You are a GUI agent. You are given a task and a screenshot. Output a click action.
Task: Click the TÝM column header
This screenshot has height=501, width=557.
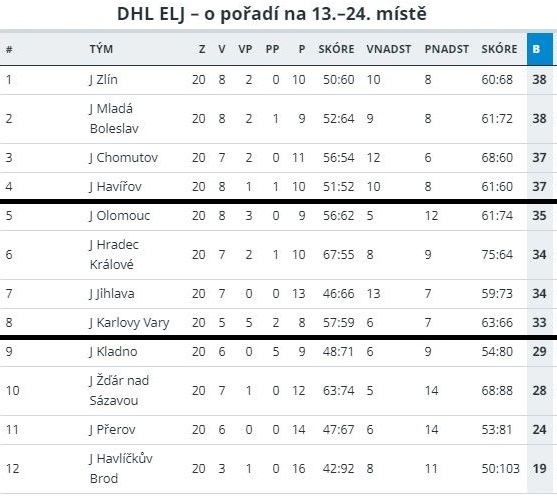[101, 49]
